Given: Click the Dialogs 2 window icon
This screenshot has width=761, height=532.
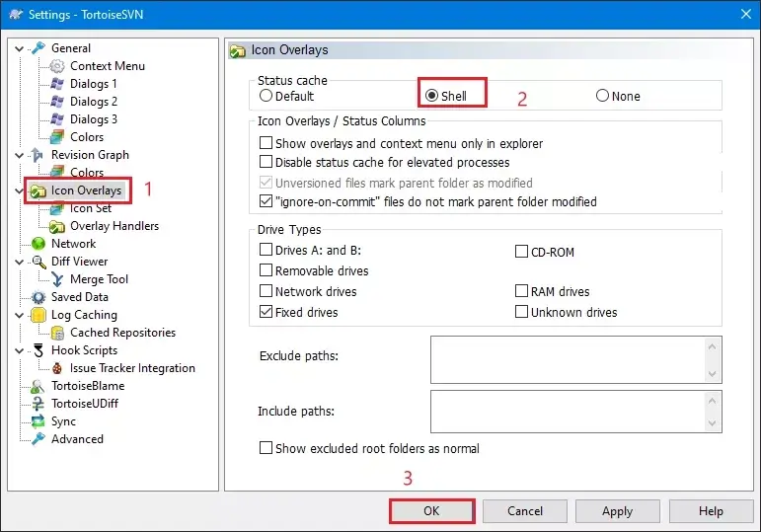Looking at the screenshot, I should (57, 102).
